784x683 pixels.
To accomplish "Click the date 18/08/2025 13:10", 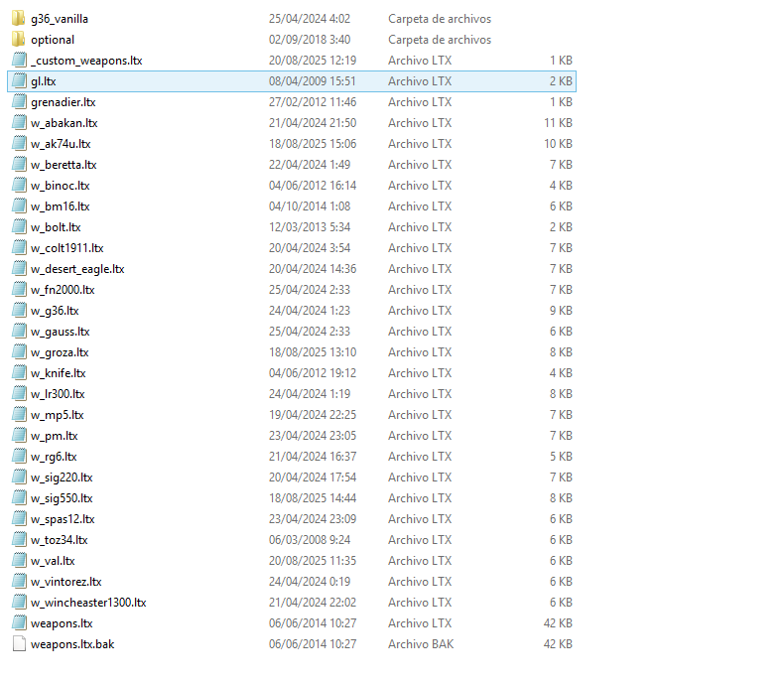I will (313, 352).
